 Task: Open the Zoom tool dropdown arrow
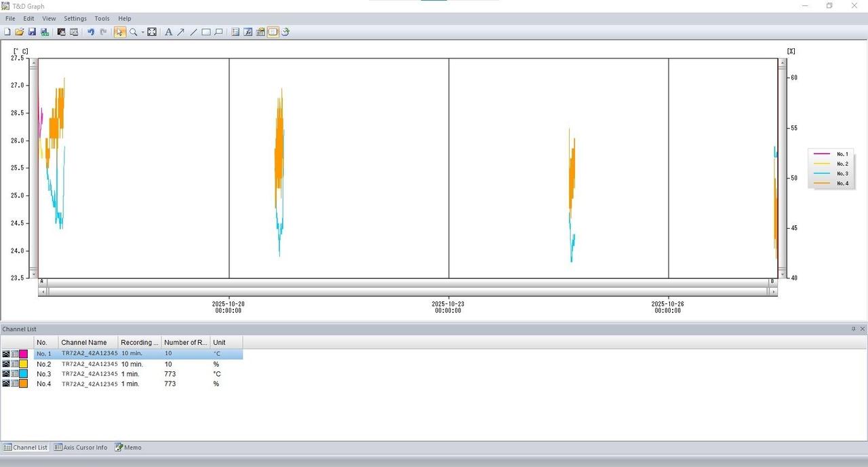point(142,33)
